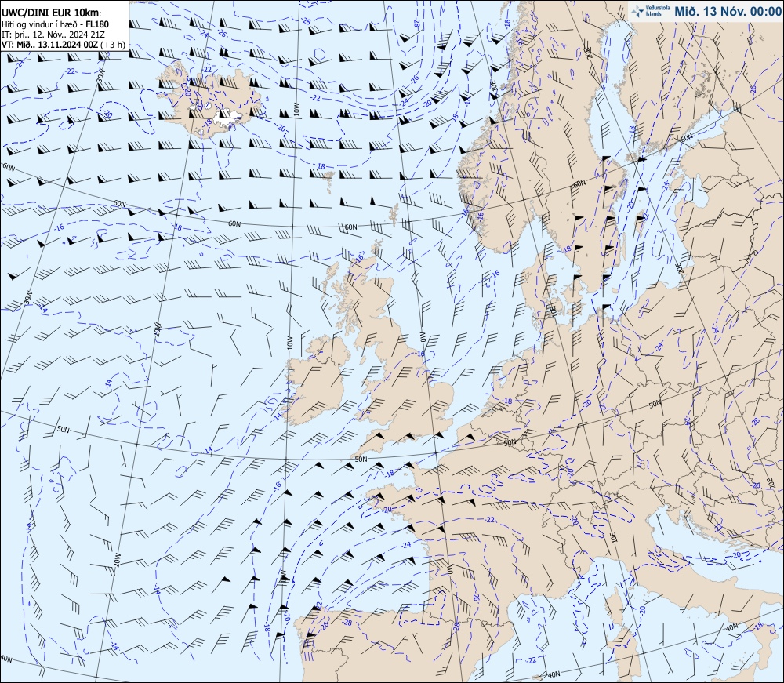784x683 pixels.
Task: Click the Shetland Islands on the map
Action: tap(395, 213)
